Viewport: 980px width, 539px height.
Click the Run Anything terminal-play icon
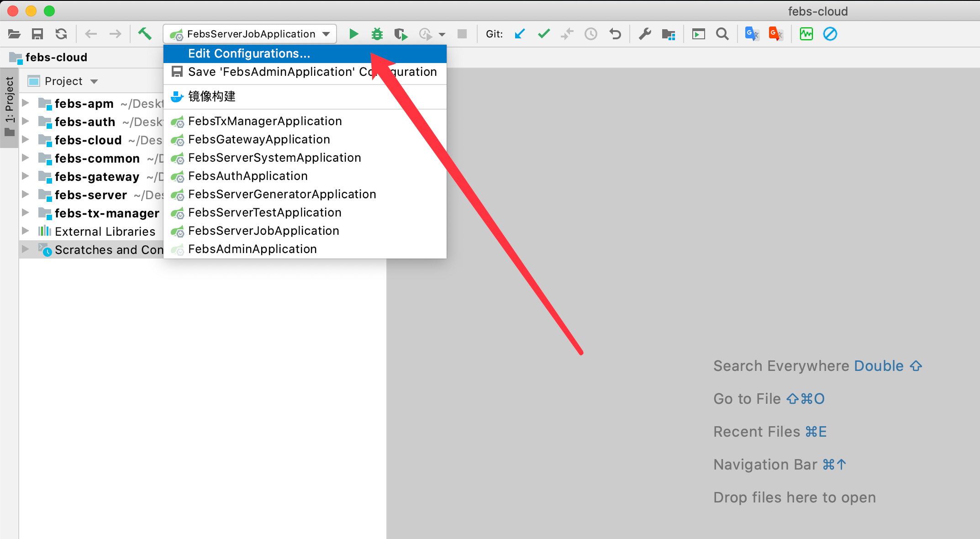pos(699,34)
